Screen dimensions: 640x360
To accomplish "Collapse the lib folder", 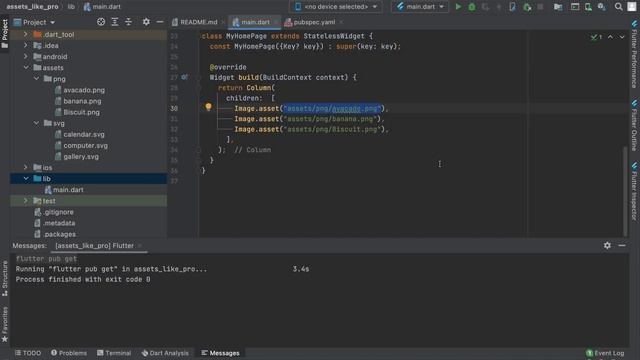I will pyautogui.click(x=26, y=178).
